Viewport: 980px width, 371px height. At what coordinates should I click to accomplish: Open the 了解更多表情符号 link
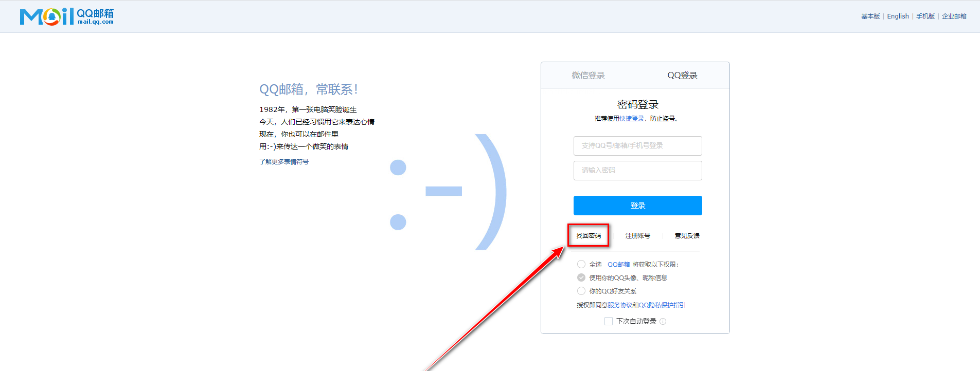point(284,162)
